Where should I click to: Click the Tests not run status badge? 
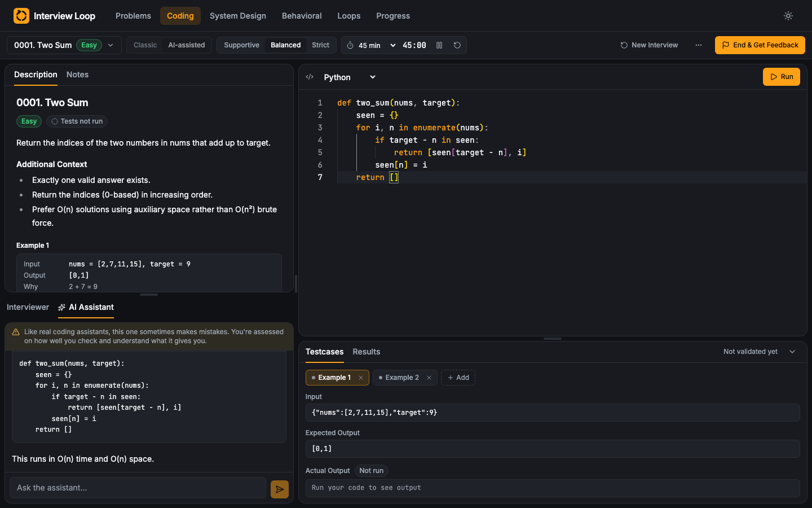[77, 121]
